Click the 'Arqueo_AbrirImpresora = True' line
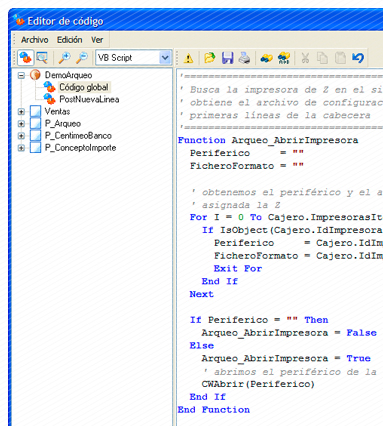The image size is (383, 426). (x=286, y=359)
